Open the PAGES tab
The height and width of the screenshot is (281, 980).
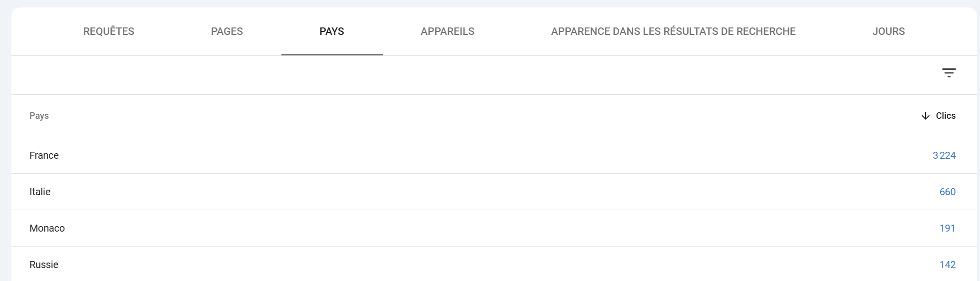(x=227, y=31)
